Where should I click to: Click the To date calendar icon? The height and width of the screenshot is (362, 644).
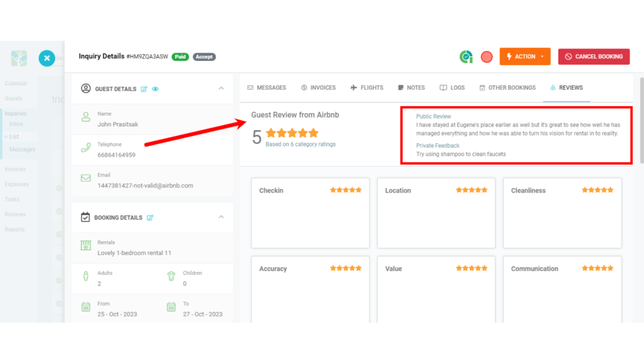click(x=171, y=307)
